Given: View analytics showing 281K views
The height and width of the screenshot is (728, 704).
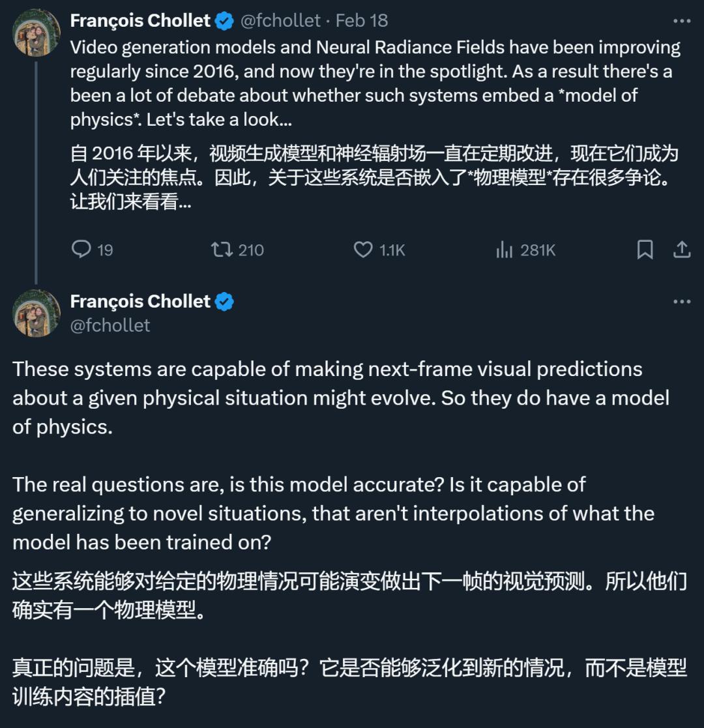Looking at the screenshot, I should [505, 250].
